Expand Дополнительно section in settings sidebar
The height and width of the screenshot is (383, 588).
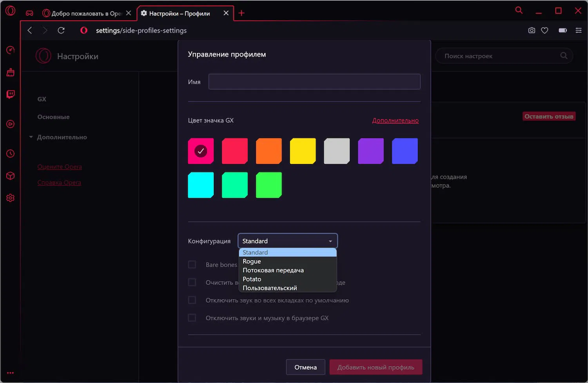(x=58, y=137)
